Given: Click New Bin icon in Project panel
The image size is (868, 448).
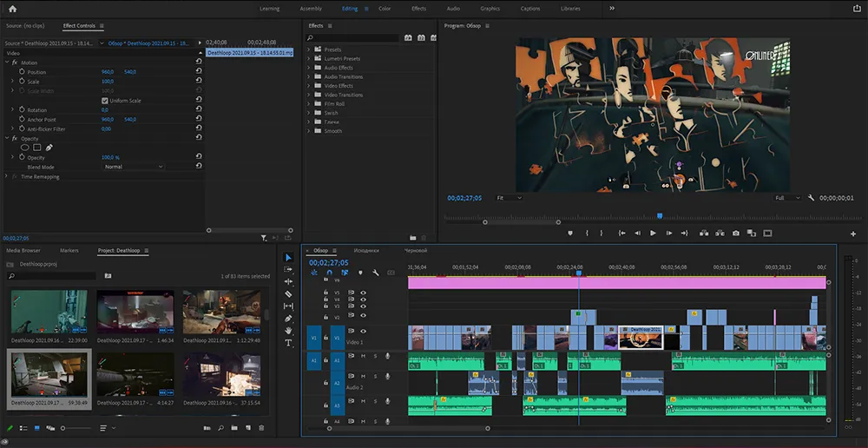Looking at the screenshot, I should pyautogui.click(x=234, y=428).
